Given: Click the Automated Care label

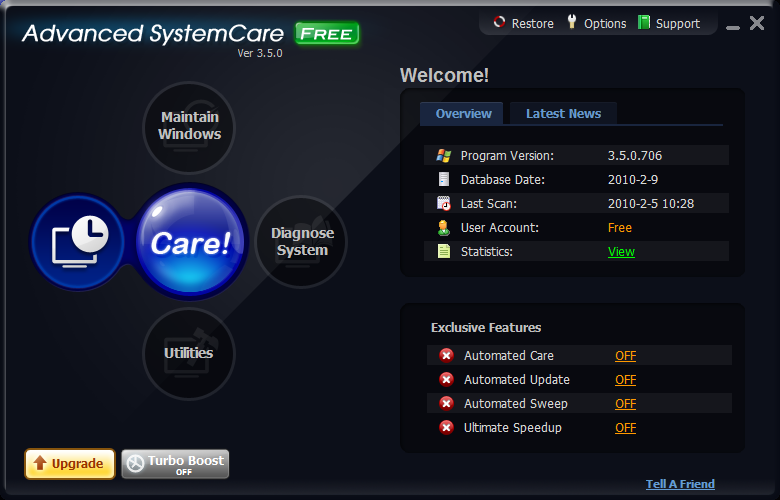Looking at the screenshot, I should coord(509,356).
